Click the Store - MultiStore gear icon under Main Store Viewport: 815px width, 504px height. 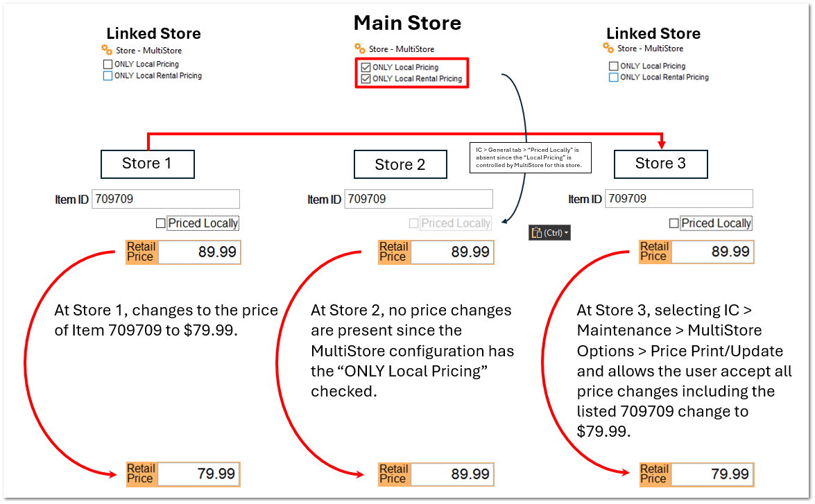point(360,50)
